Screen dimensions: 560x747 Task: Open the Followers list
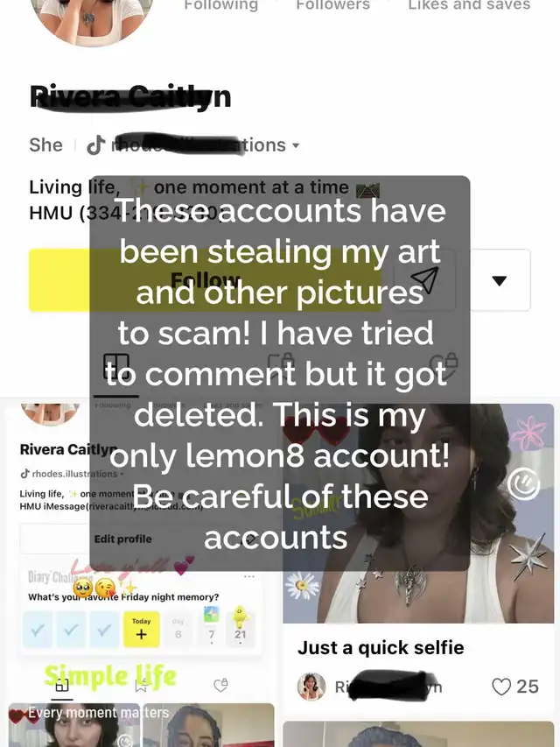coord(332,4)
